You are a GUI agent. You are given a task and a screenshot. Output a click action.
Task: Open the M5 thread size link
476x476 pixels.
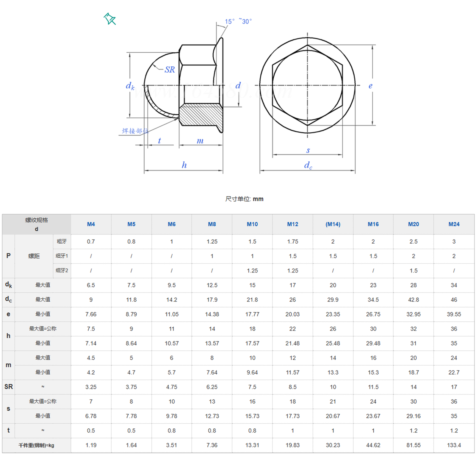131,224
